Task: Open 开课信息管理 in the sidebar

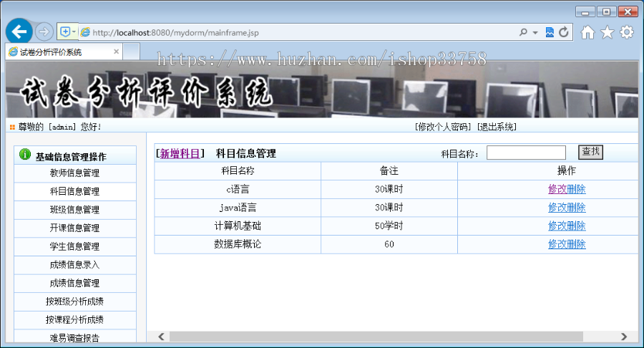Action: (x=74, y=228)
